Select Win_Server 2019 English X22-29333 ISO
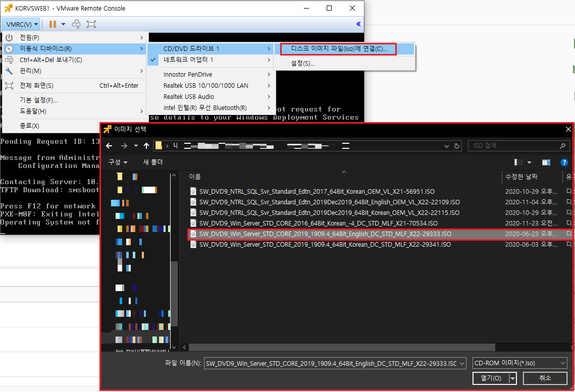Screen dimensions: 575x392 [x=325, y=234]
